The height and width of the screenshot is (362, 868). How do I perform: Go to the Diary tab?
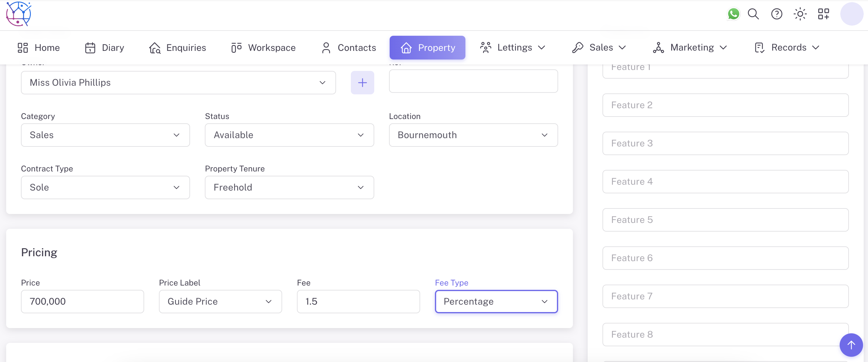coord(104,47)
